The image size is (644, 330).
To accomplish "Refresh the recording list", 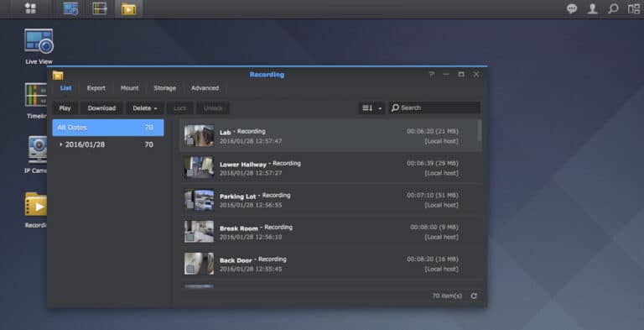I will tap(474, 296).
